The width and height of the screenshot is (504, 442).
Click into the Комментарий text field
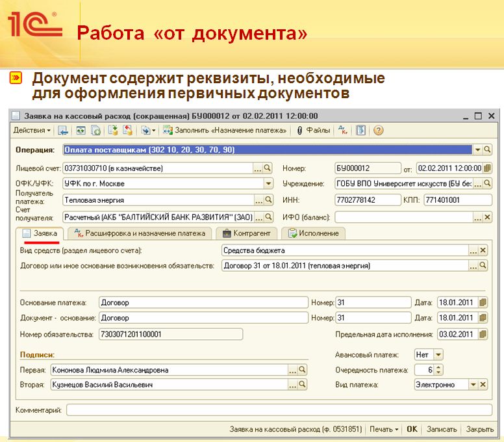pyautogui.click(x=279, y=410)
